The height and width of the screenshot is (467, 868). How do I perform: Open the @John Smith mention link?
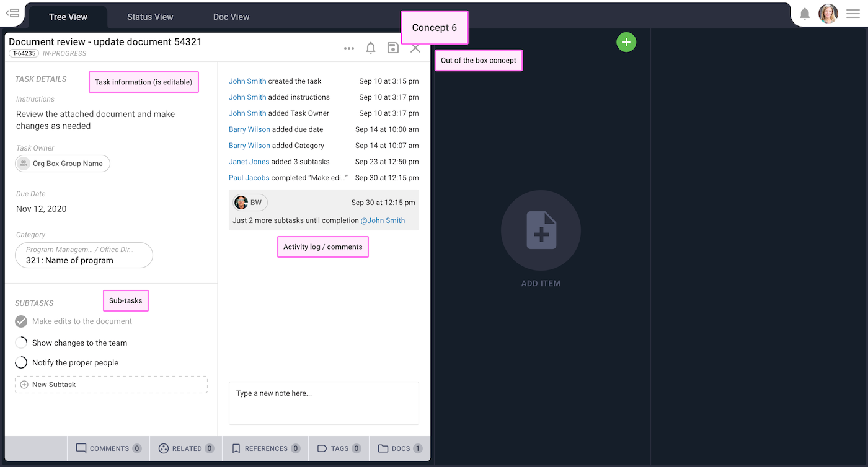[383, 220]
